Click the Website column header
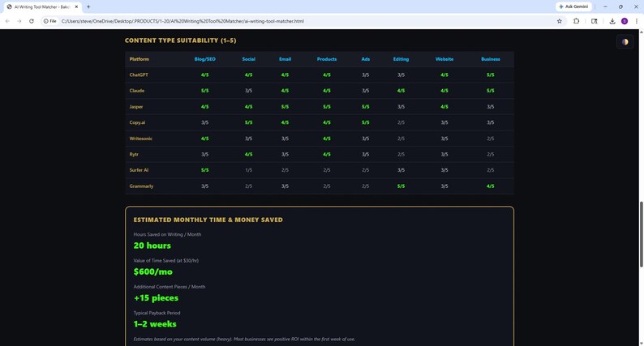Viewport: 644px width, 346px height. pyautogui.click(x=444, y=59)
